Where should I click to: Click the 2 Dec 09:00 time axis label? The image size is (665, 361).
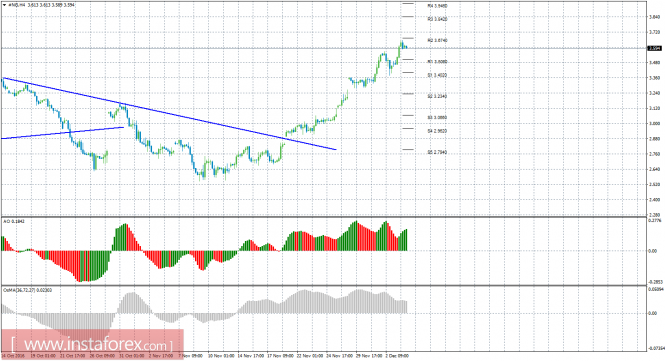(x=397, y=356)
